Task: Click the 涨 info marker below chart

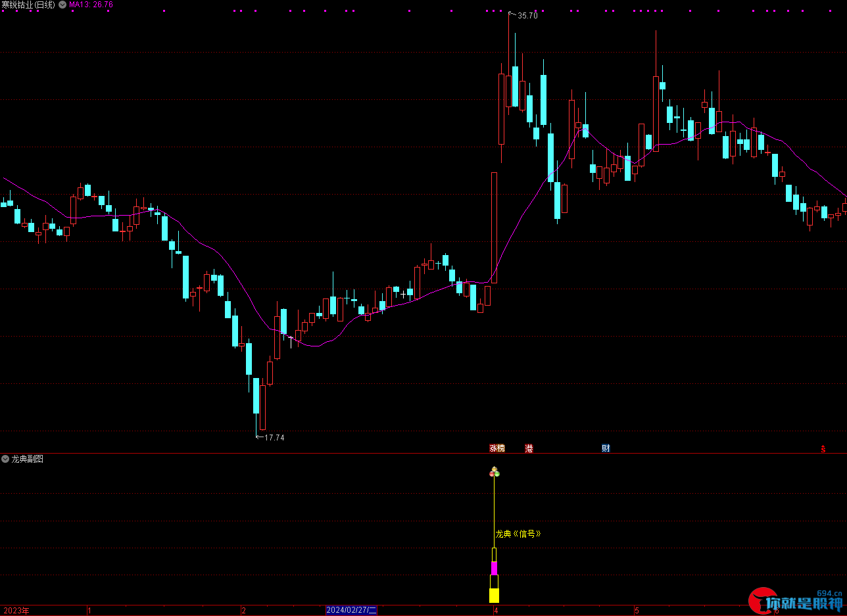Action: pyautogui.click(x=493, y=448)
